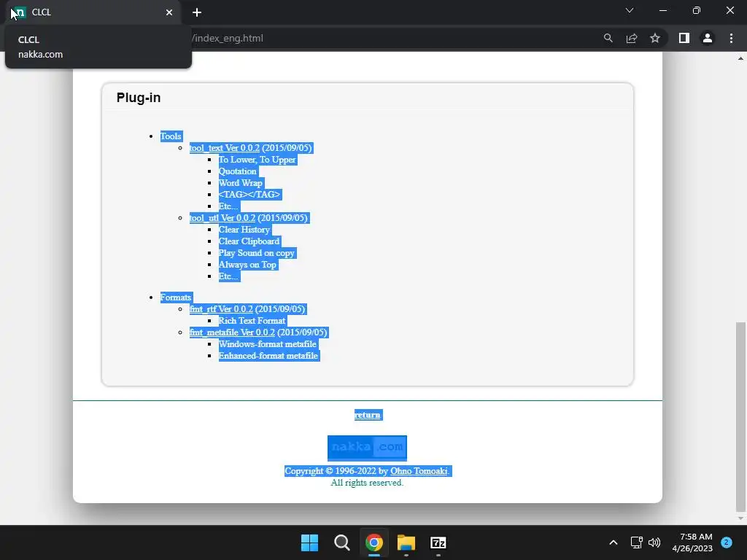The image size is (747, 560).
Task: Open the browser side panel
Action: (x=684, y=38)
